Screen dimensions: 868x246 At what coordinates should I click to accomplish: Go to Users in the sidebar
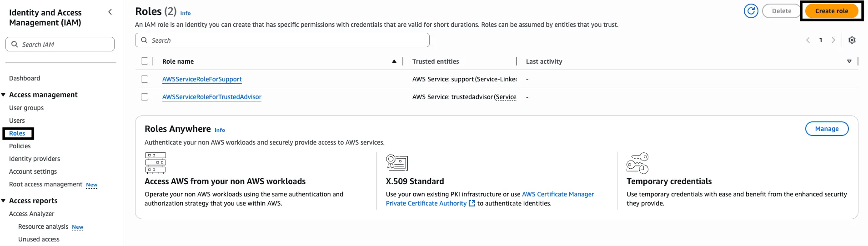[x=17, y=120]
